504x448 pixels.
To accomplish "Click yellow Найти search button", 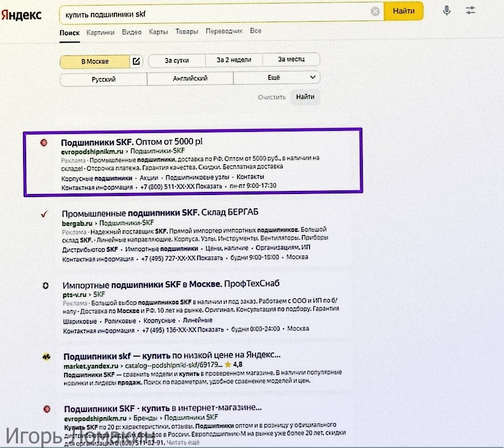I will coord(403,11).
